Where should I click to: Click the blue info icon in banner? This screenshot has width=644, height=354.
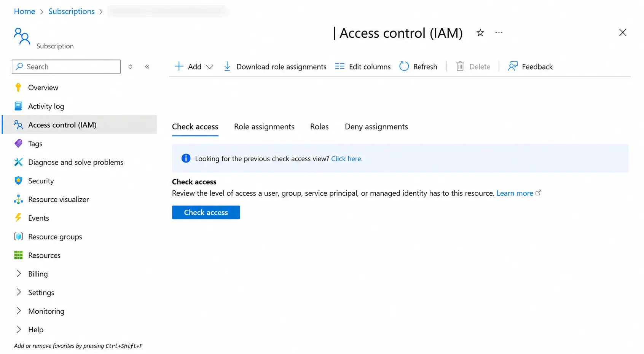tap(186, 158)
